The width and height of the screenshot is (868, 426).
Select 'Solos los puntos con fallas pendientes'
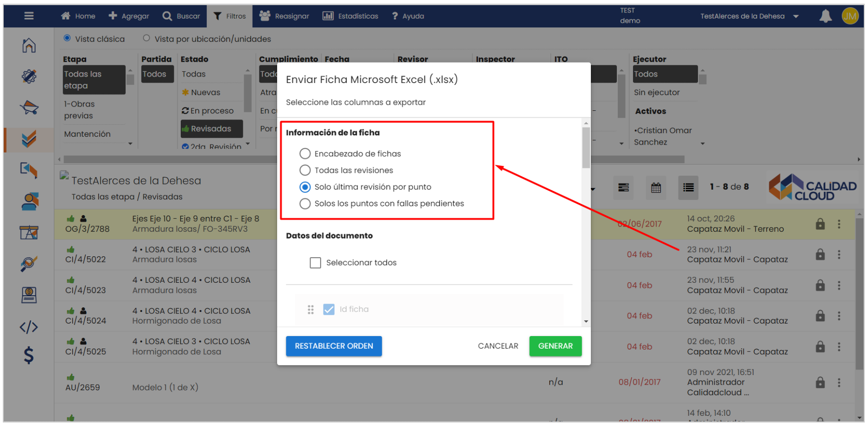[305, 204]
